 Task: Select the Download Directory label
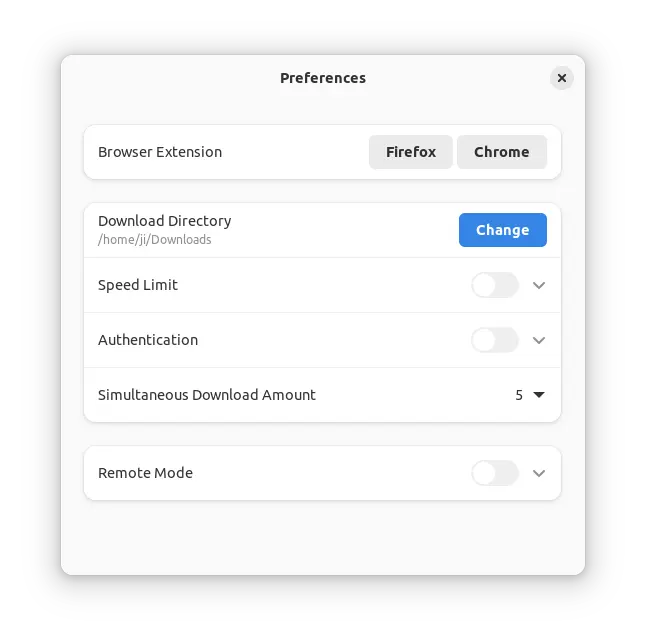pos(164,221)
